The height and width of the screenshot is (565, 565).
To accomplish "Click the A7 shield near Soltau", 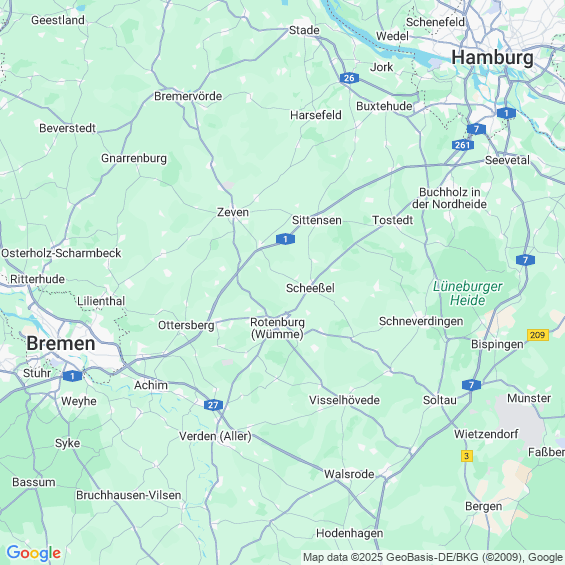I will point(471,385).
